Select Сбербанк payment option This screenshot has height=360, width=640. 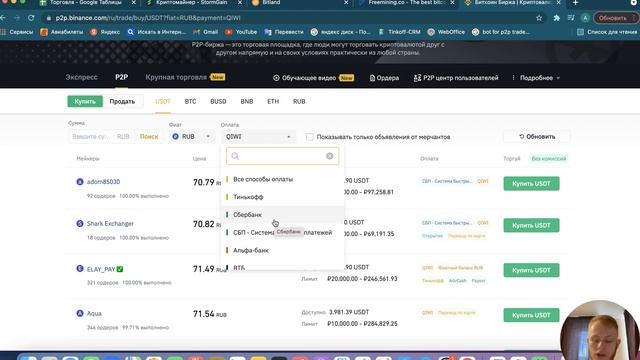click(282, 215)
